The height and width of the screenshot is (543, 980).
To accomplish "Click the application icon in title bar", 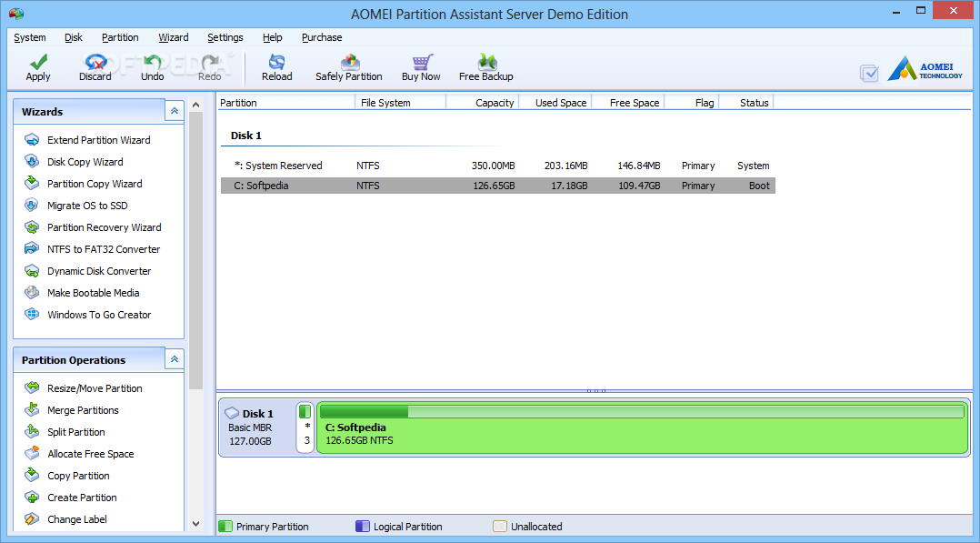I will (16, 14).
